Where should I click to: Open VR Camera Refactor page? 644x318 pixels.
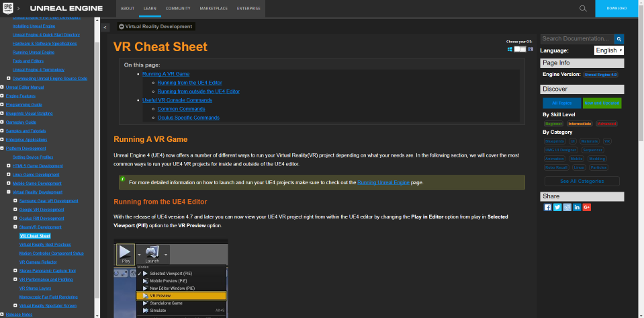point(38,262)
